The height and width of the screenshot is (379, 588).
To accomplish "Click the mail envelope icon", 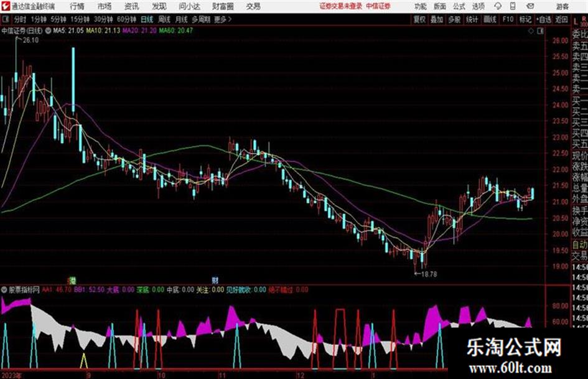I will coord(530,6).
